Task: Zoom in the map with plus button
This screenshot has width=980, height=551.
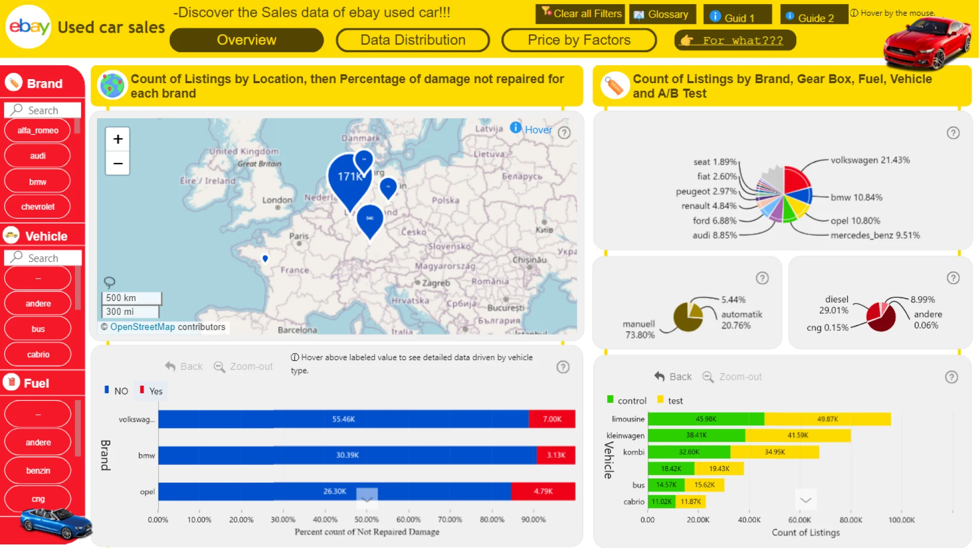Action: (118, 139)
